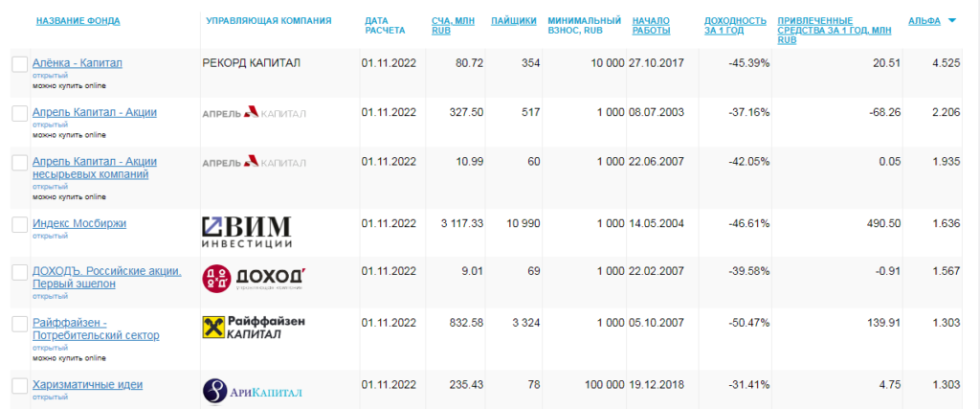Click Апрель Капитал logo in несырьевых компаний row

255,162
